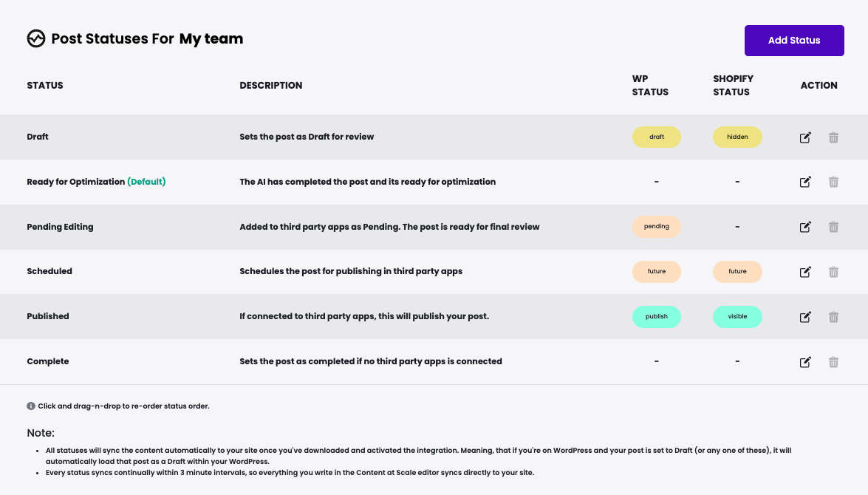Click the Scheduled status row name

point(49,271)
